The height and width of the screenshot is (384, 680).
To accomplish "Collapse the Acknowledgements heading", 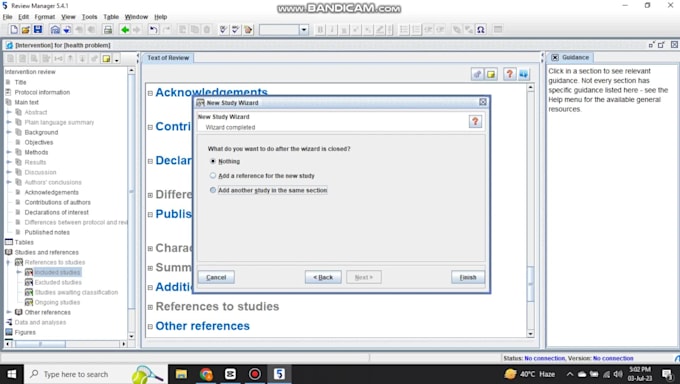I will 150,93.
